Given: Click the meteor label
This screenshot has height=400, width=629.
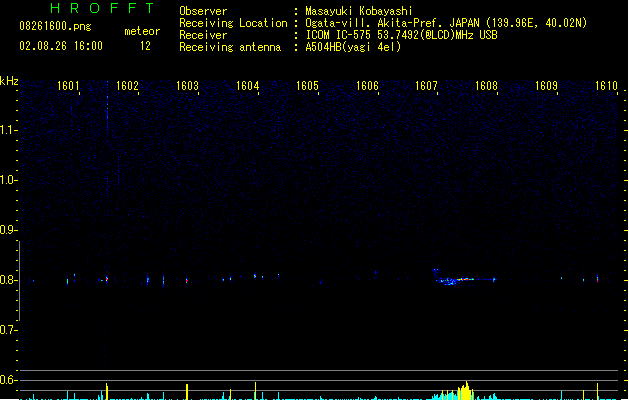Looking at the screenshot, I should click(x=142, y=31).
